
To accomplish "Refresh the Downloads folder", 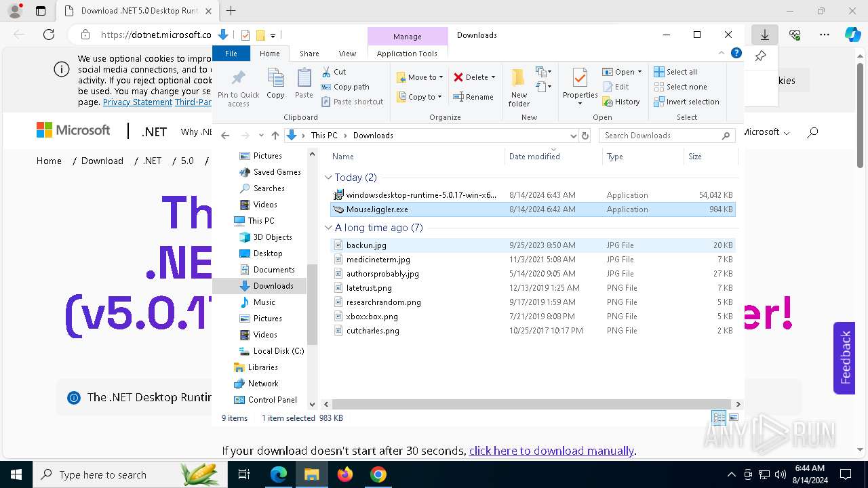I will point(585,136).
